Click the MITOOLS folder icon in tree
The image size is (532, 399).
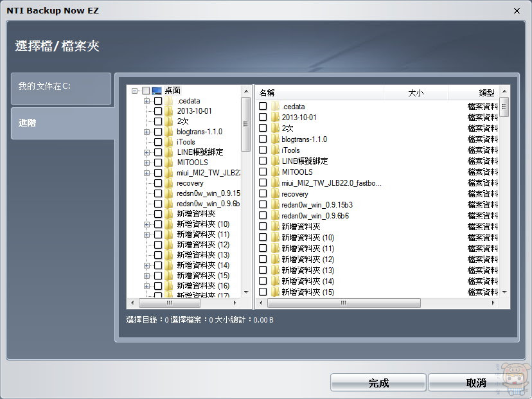pyautogui.click(x=169, y=163)
